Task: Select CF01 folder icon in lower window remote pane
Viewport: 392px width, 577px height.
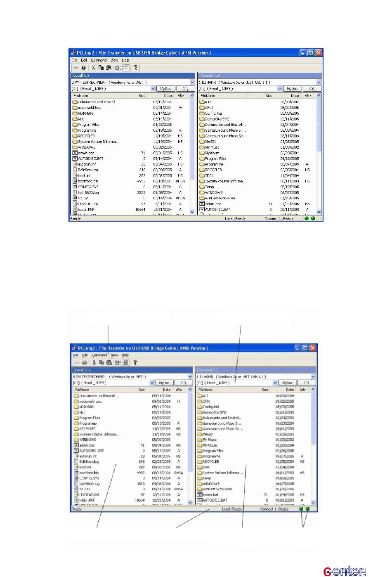Action: (200, 401)
